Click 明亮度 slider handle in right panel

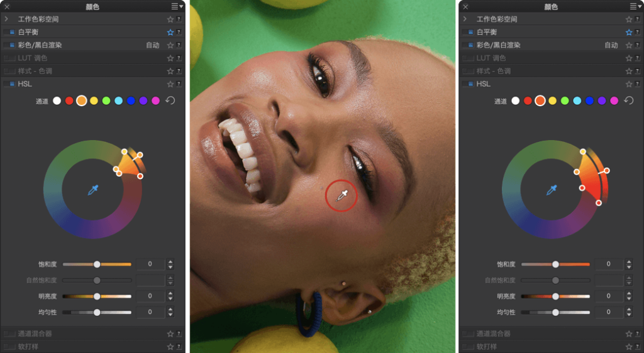(x=555, y=296)
